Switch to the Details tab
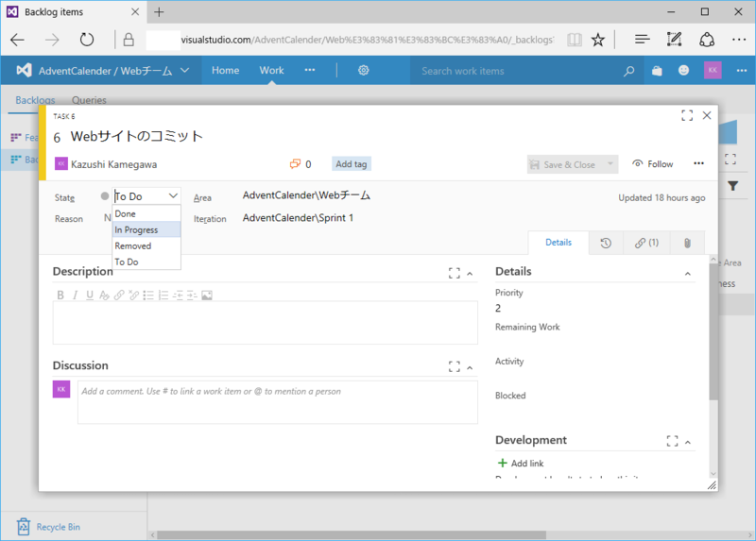 coord(558,243)
